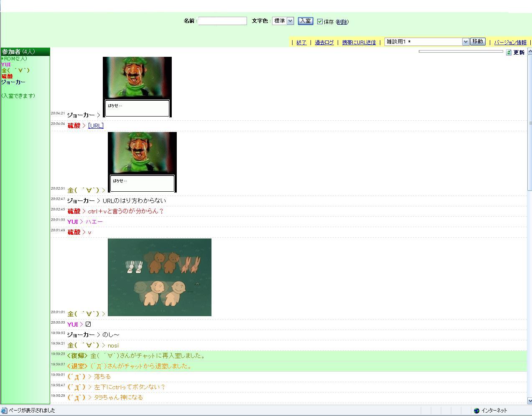The width and height of the screenshot is (532, 416).
Task: Open バージョン情報 link
Action: coord(510,43)
